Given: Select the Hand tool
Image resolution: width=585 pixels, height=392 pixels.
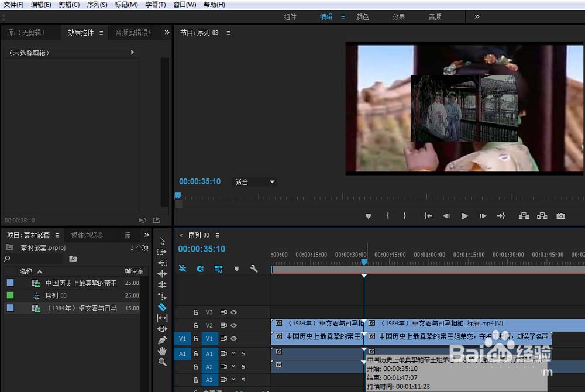Looking at the screenshot, I should tap(162, 351).
